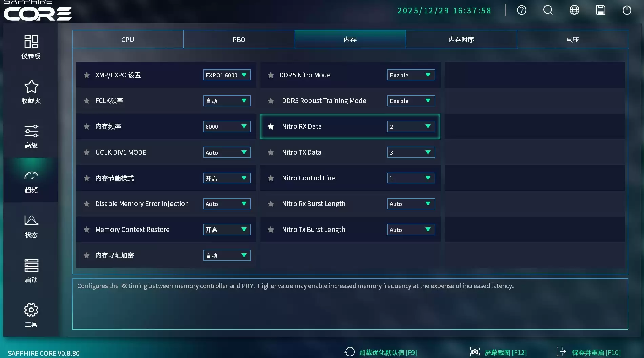Open the 启动 boot settings

point(31,270)
